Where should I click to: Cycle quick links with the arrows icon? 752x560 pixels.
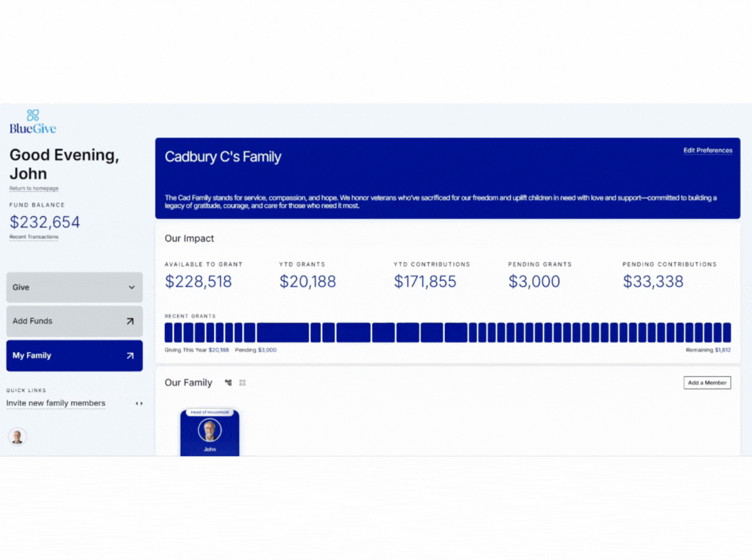139,403
